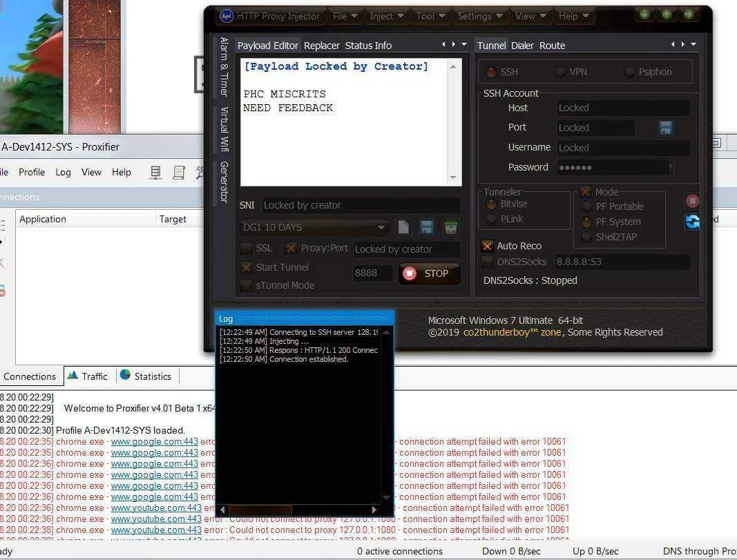Click Statistics tab pie icon in Proxifier
The image size is (737, 560).
(x=125, y=374)
